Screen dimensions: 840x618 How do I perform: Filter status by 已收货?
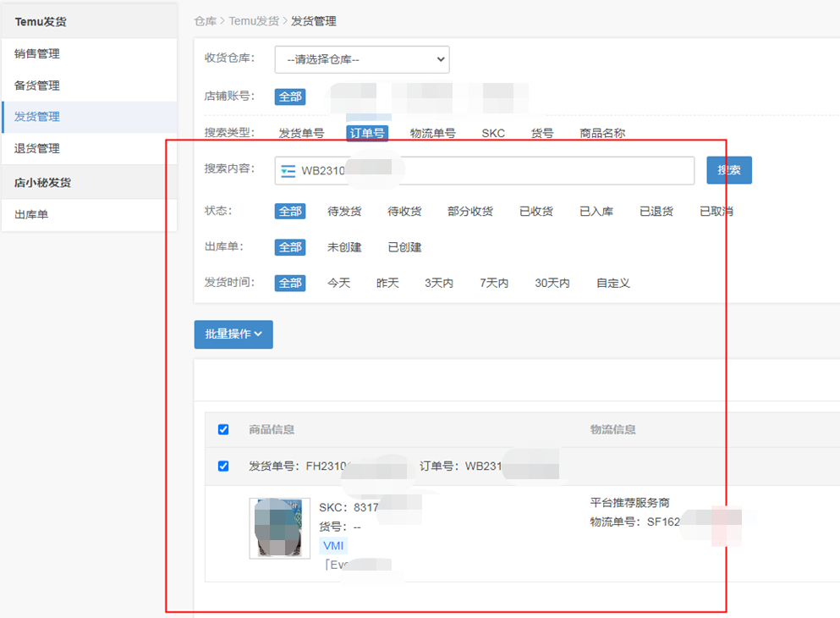(x=536, y=212)
